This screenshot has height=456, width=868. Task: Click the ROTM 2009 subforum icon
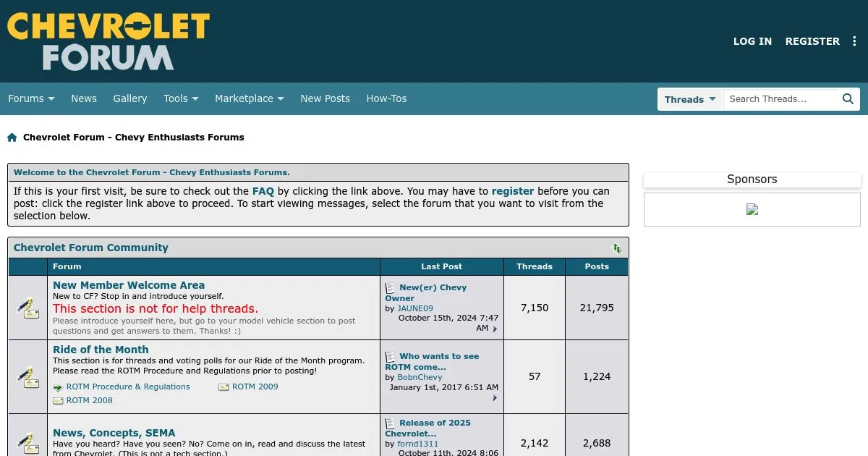tap(224, 387)
